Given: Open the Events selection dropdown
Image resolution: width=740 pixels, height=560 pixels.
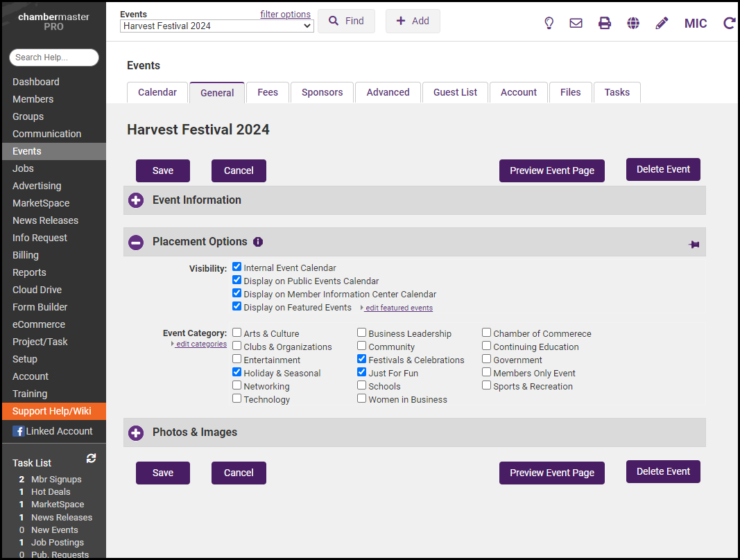Looking at the screenshot, I should 216,26.
